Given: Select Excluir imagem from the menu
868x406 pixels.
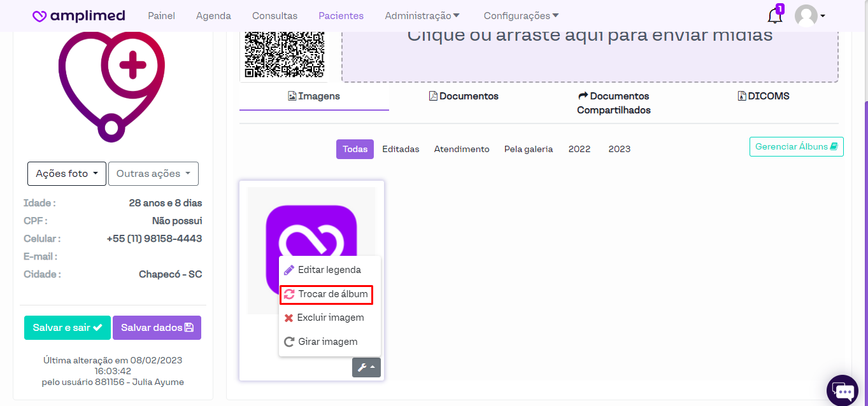Looking at the screenshot, I should 330,318.
